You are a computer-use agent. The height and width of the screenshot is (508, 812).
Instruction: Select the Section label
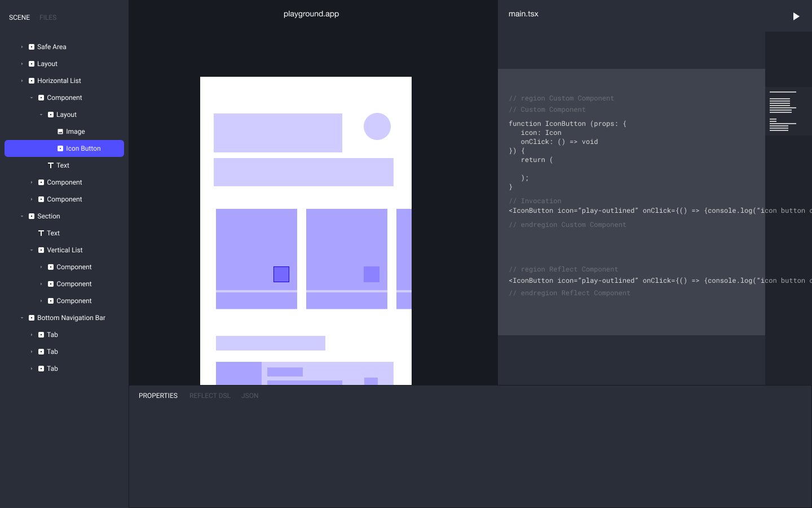tap(48, 216)
